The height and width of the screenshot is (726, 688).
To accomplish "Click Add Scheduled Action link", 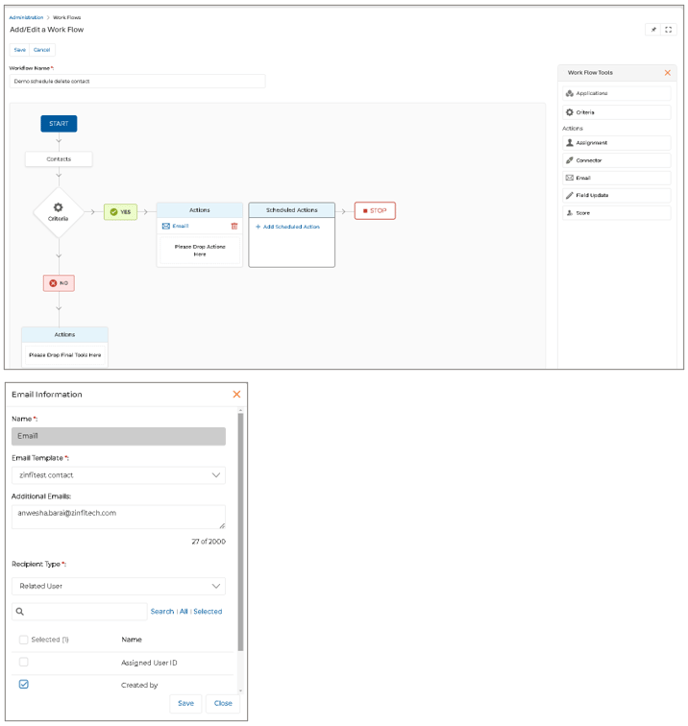I will 289,227.
